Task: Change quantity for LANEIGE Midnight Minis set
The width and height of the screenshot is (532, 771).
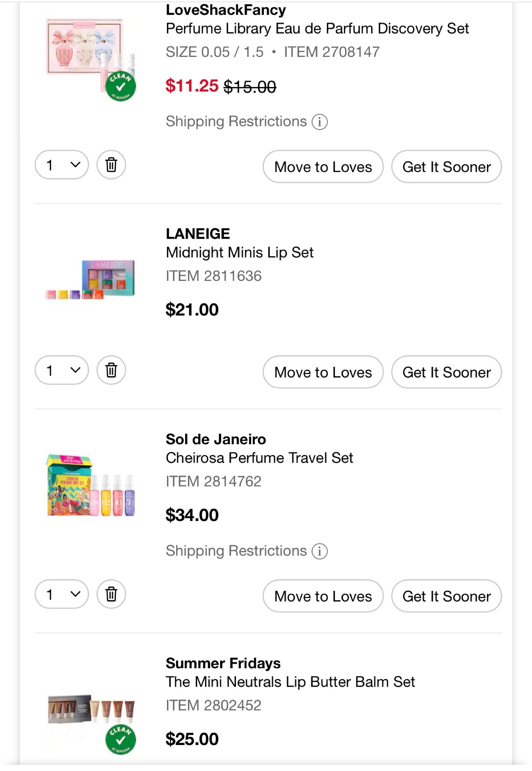Action: tap(61, 370)
